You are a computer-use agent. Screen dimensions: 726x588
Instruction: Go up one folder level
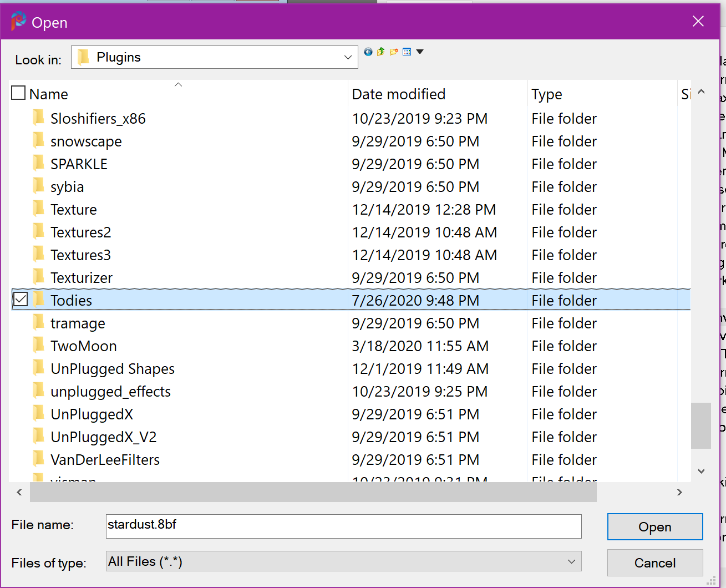381,52
